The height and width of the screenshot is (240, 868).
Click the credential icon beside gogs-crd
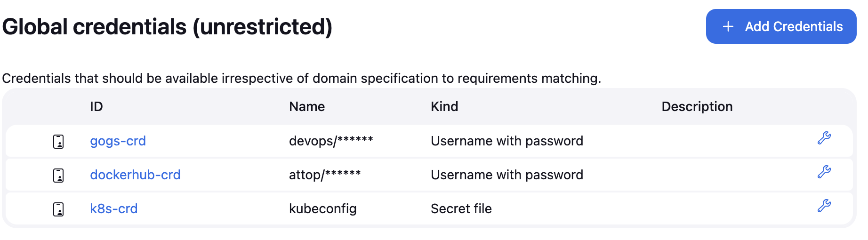point(58,141)
